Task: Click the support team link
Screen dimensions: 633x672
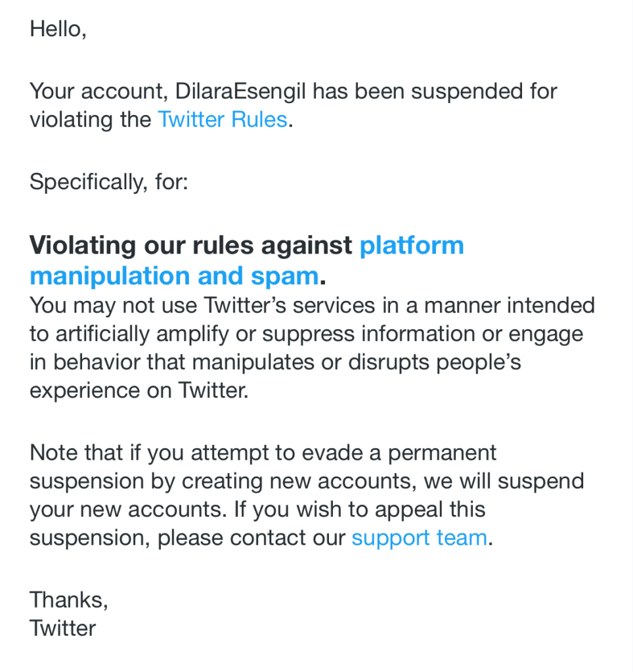Action: [419, 538]
